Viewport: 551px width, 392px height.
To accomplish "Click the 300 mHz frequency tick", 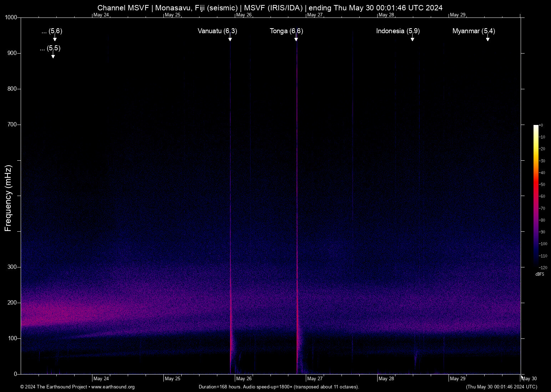I will pos(12,267).
